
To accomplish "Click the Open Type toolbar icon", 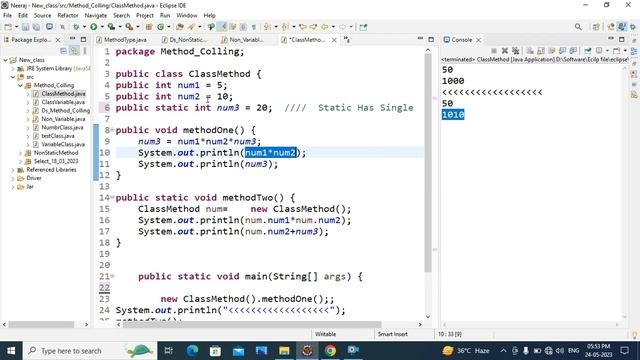I will [x=180, y=27].
